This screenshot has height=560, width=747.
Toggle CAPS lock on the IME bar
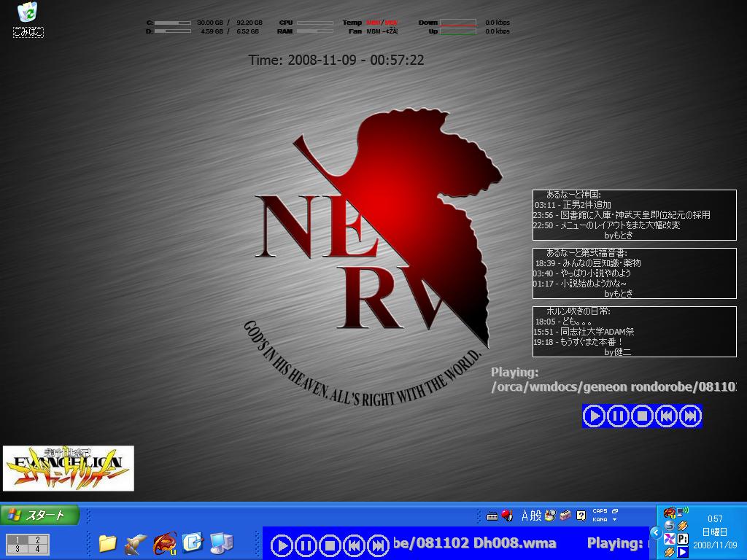pos(600,511)
